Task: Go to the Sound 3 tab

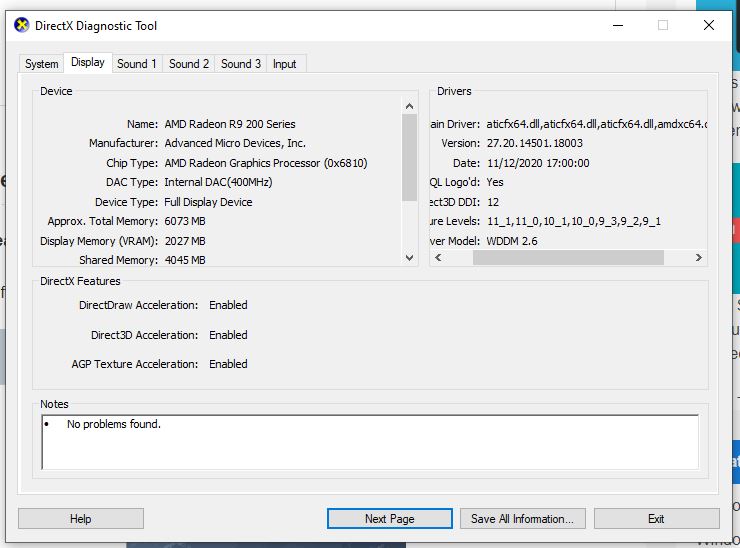Action: click(x=241, y=64)
